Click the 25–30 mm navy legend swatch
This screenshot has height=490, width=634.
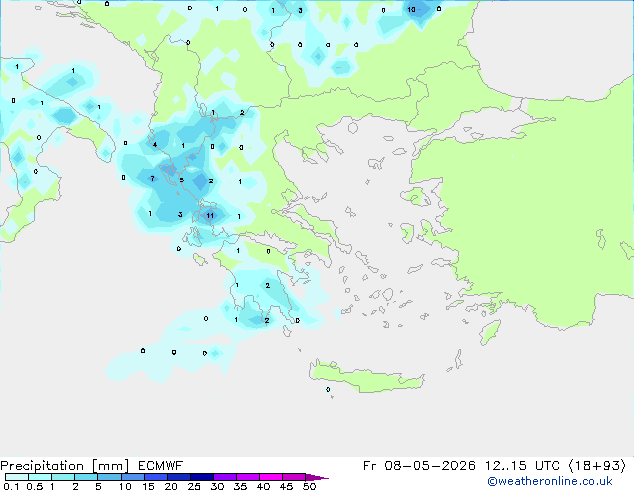point(202,477)
